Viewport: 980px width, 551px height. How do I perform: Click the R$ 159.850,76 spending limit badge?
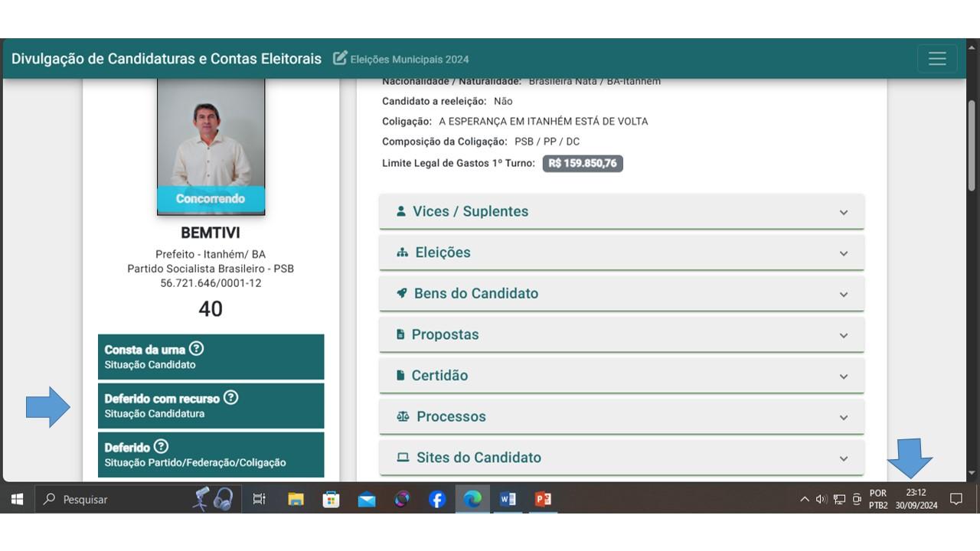pos(583,163)
